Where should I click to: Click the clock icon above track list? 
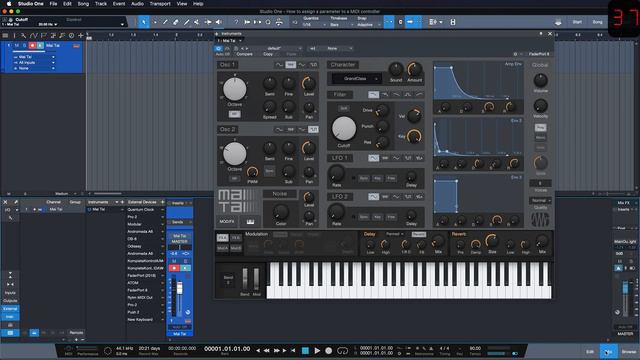tap(71, 36)
